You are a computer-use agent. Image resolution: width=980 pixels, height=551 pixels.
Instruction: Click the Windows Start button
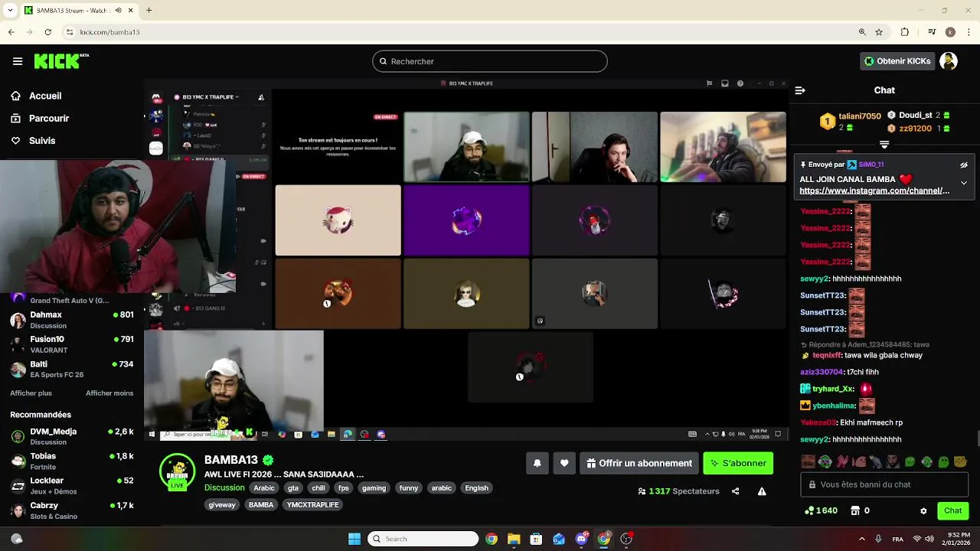[354, 539]
